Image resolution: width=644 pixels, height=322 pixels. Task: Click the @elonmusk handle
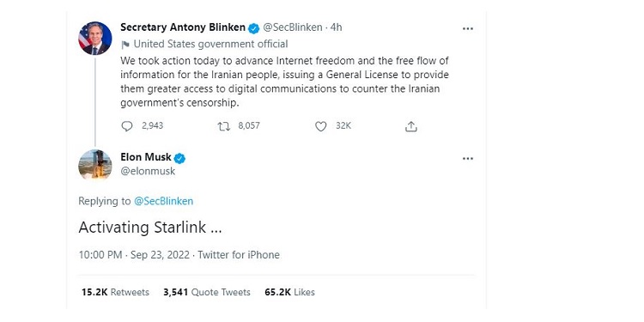click(148, 171)
